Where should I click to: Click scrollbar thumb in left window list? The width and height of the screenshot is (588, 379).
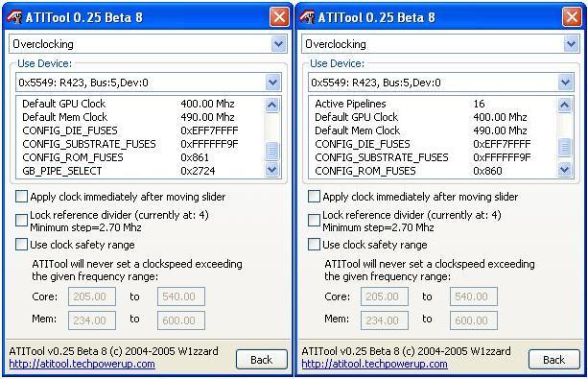click(271, 151)
